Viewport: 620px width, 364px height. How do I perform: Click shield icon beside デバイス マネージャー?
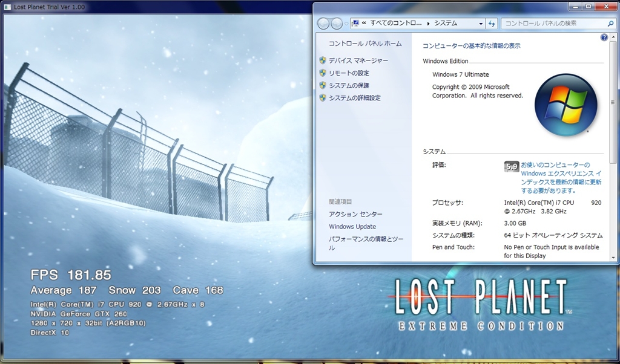(x=323, y=60)
